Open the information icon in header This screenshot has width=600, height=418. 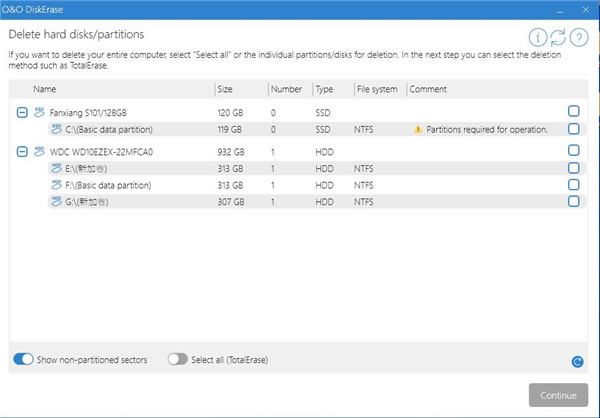click(537, 37)
